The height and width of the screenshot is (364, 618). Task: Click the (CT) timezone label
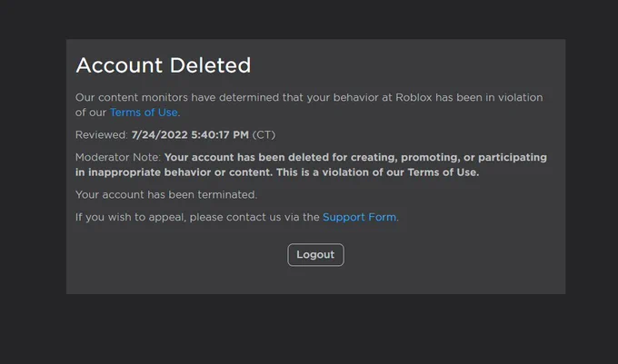coord(264,135)
